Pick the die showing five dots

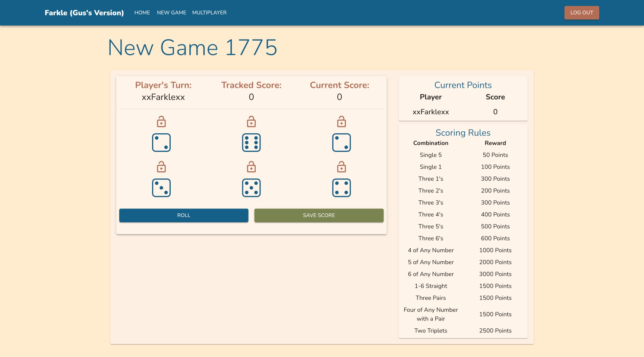tap(251, 188)
